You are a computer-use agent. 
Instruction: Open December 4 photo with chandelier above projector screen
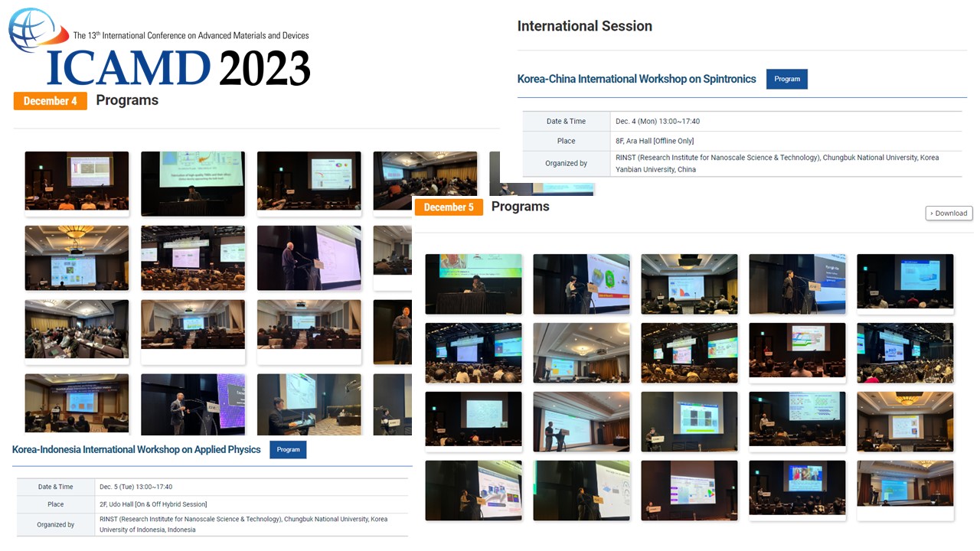pyautogui.click(x=77, y=257)
